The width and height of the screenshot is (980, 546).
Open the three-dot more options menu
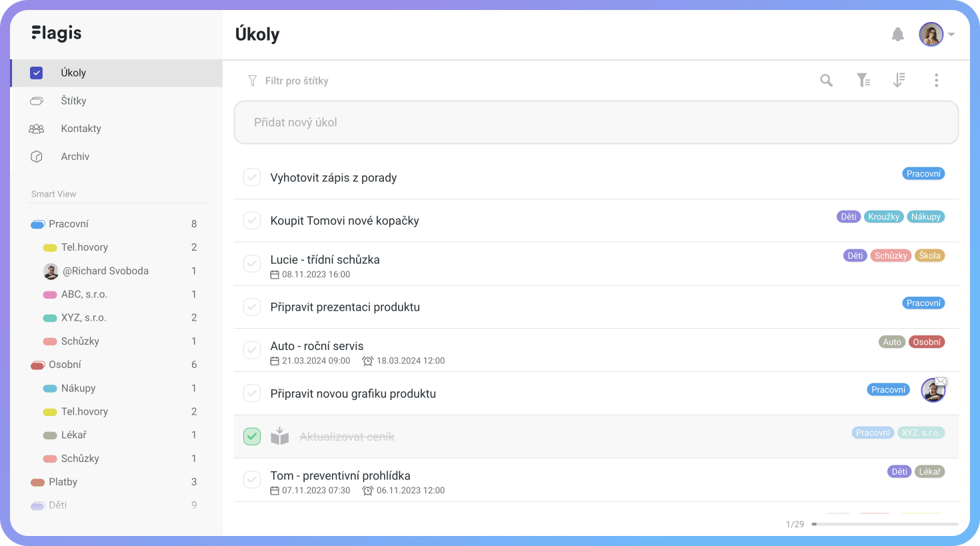937,81
